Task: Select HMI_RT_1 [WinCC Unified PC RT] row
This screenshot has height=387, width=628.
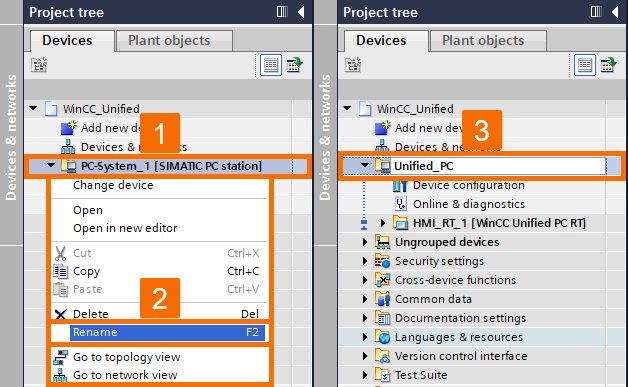Action: tap(499, 223)
